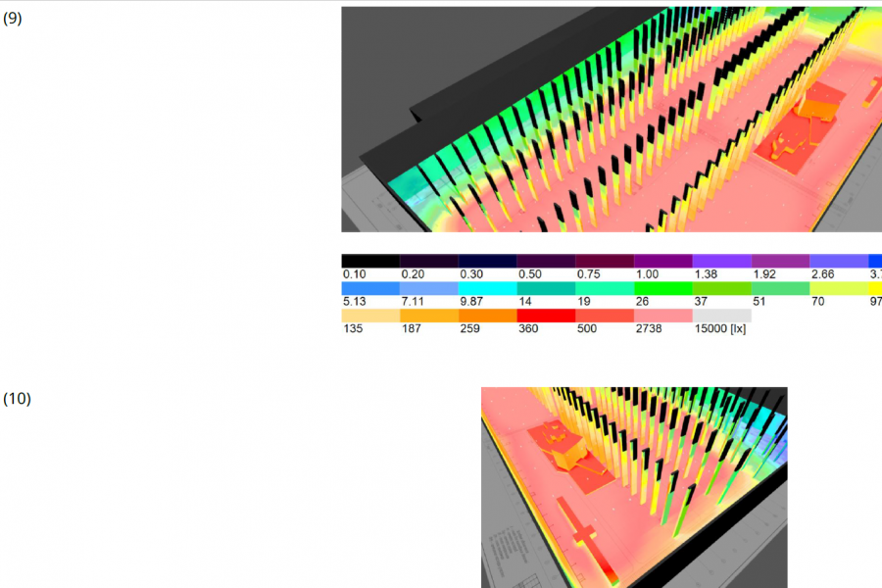Click the "1.38" legend value text
The image size is (882, 588).
coord(706,274)
